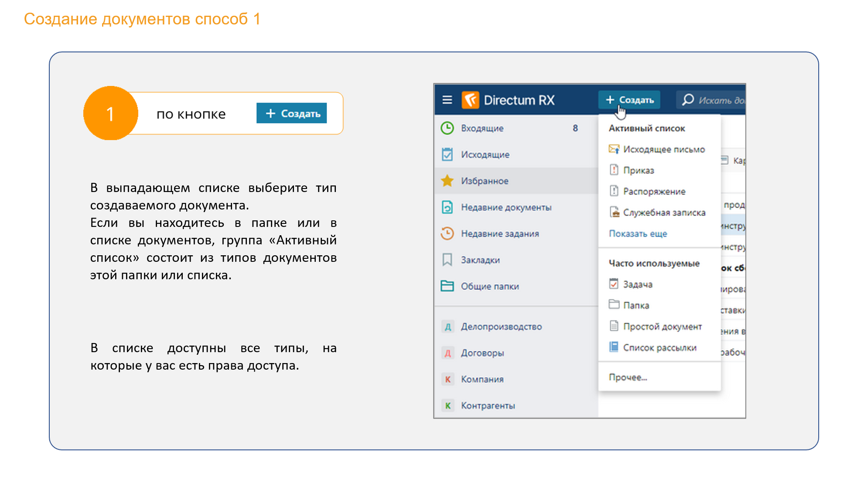Click the Договоры module icon
868x487 pixels.
coord(448,353)
